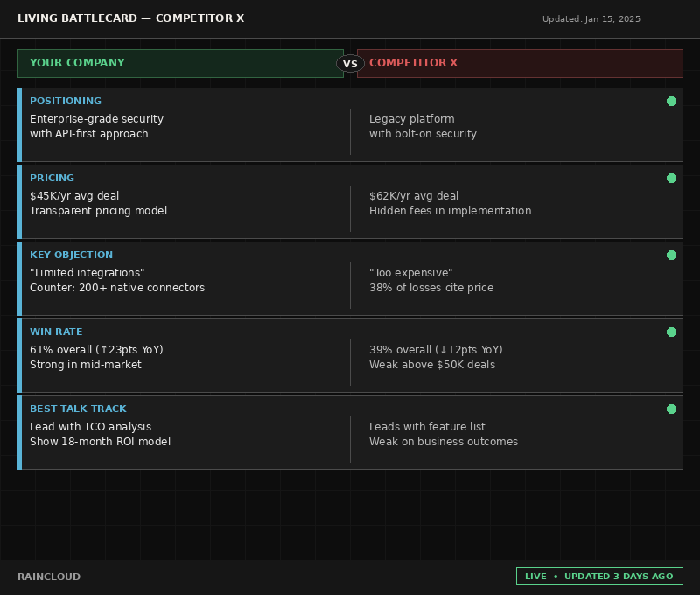Click the green status dot in Positioning row

tap(671, 101)
